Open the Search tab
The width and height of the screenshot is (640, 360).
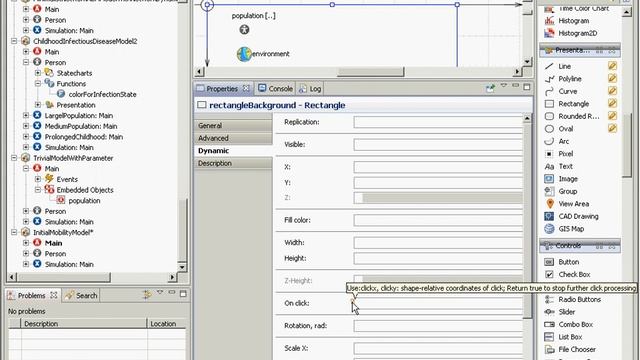point(81,296)
